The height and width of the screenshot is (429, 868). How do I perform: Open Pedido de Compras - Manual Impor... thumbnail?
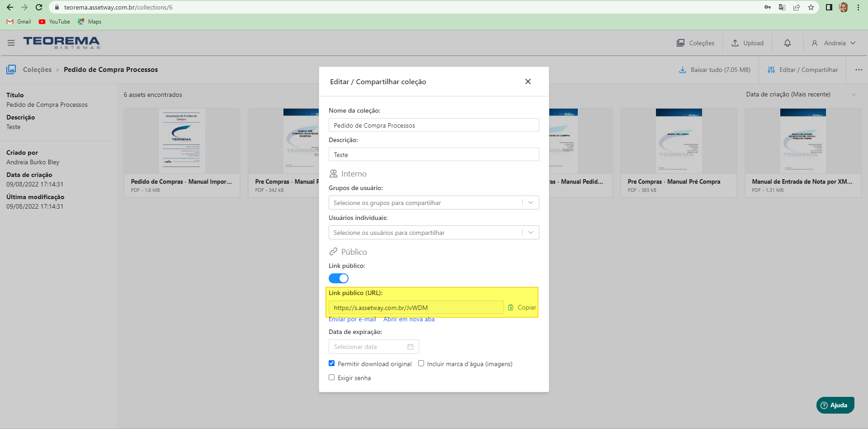pos(182,141)
